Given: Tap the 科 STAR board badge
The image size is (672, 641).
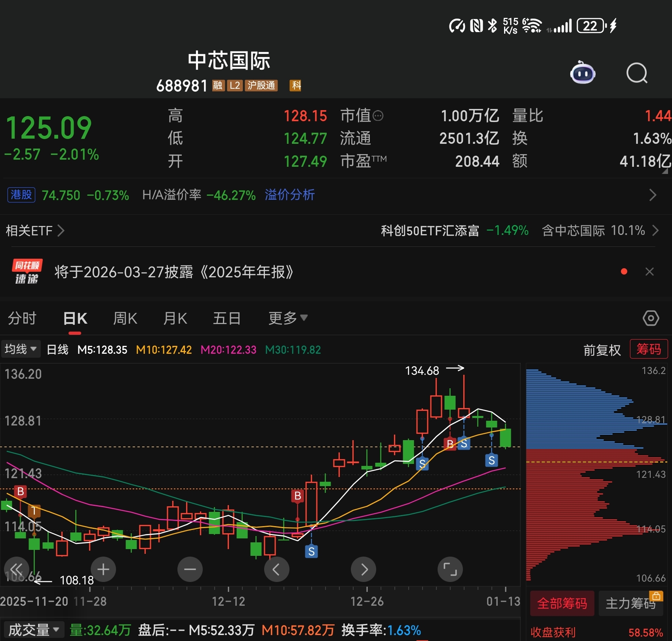Looking at the screenshot, I should click(296, 86).
